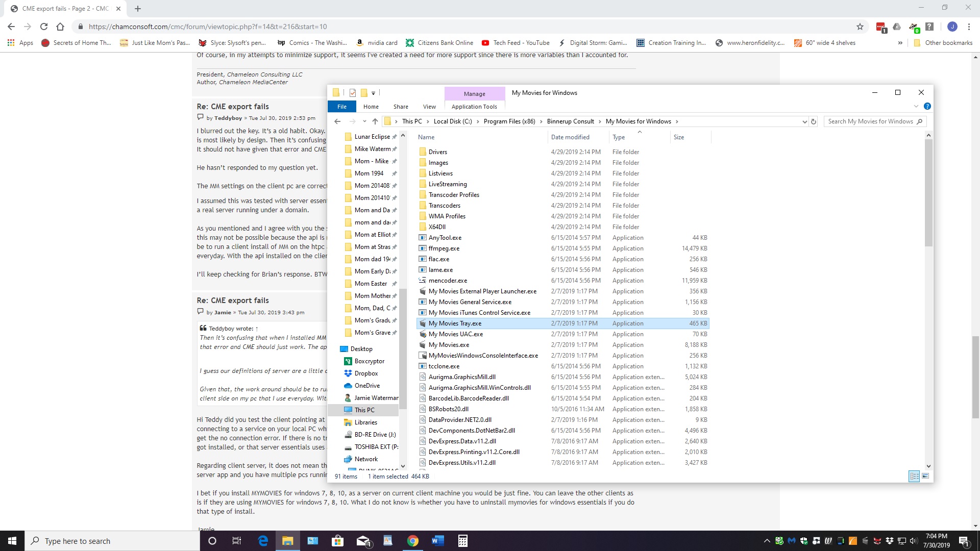
Task: Open File Explorer help
Action: 927,106
